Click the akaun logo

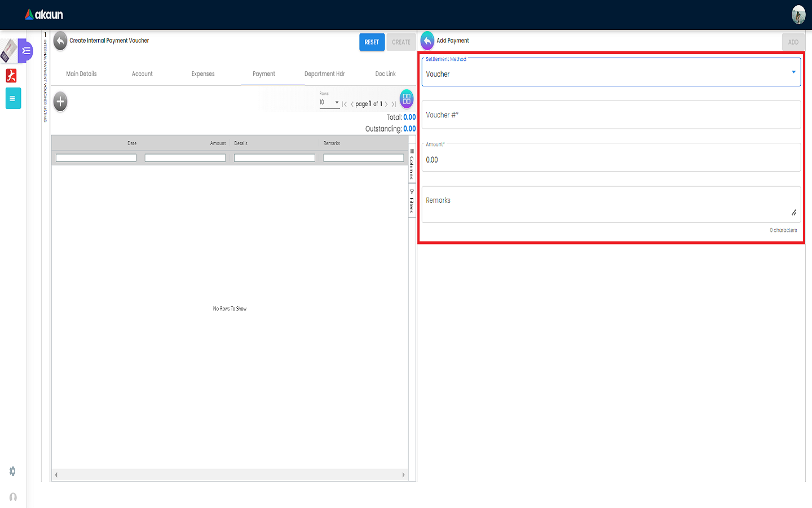(x=44, y=15)
